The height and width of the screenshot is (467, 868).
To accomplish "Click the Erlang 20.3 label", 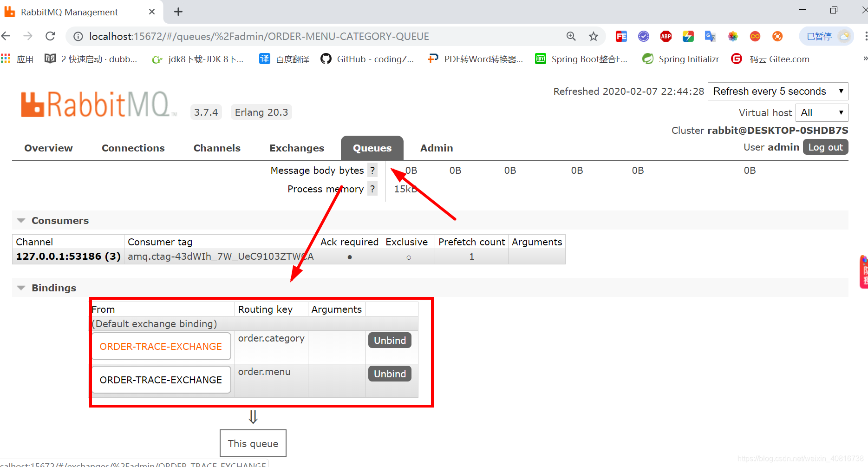I will click(x=261, y=112).
